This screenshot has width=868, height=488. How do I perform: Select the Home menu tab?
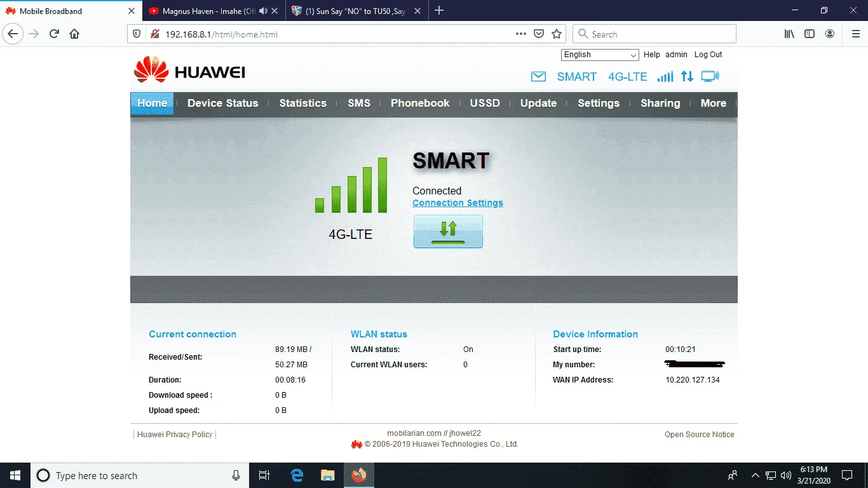tap(152, 103)
